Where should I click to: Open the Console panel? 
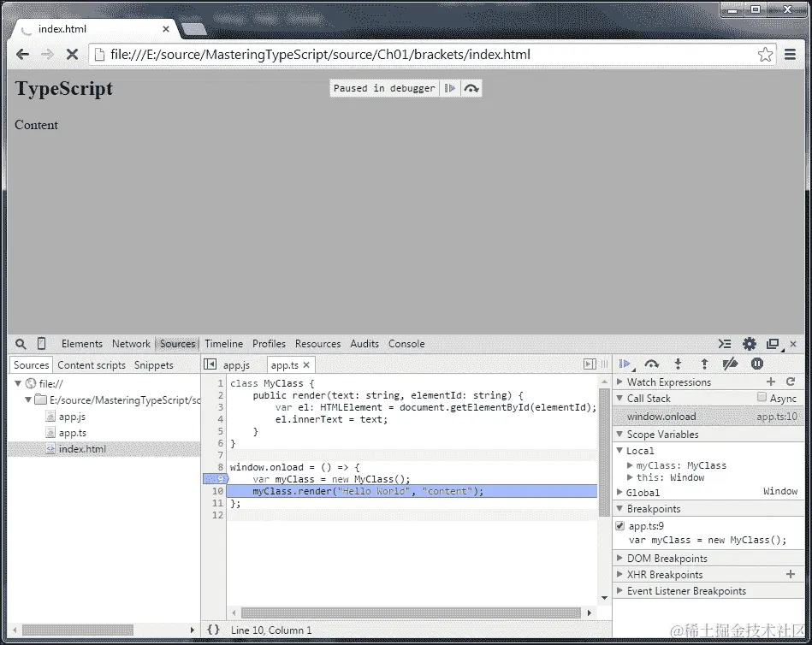406,344
